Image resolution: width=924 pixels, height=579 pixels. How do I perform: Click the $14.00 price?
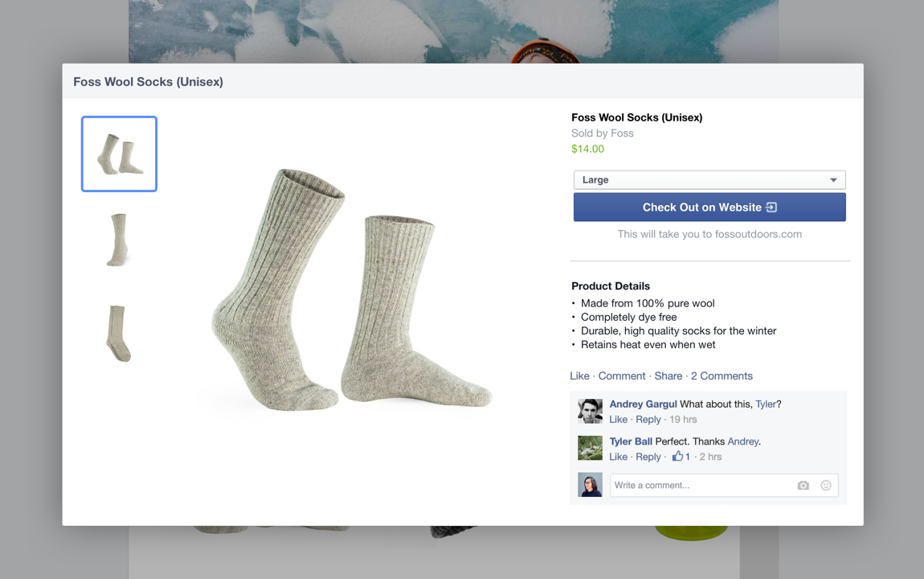pyautogui.click(x=587, y=149)
